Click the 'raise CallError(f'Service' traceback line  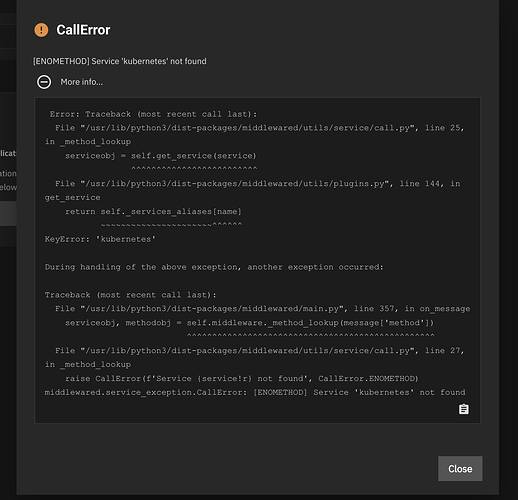(x=242, y=379)
